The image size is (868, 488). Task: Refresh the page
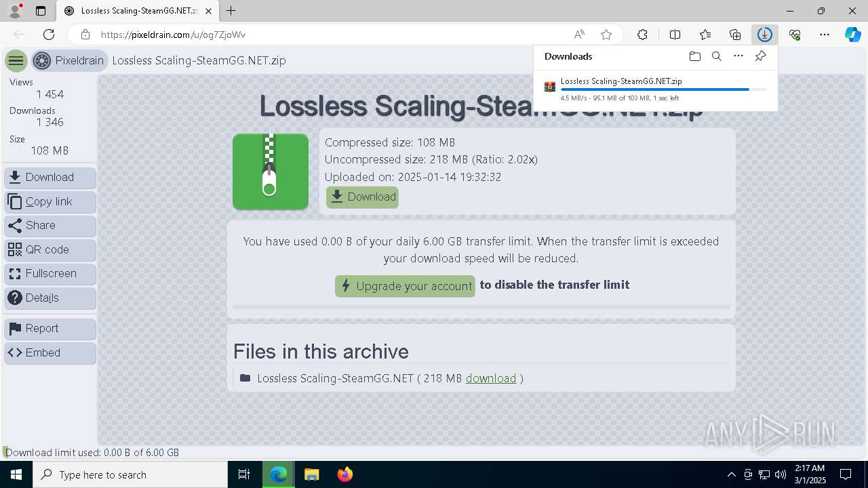tap(49, 35)
